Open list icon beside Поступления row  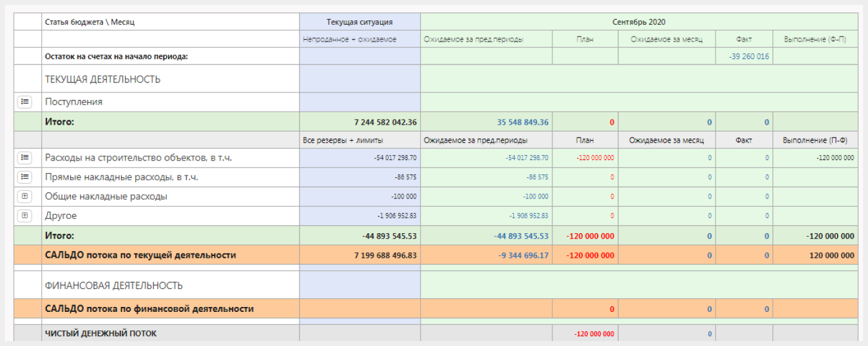click(24, 102)
